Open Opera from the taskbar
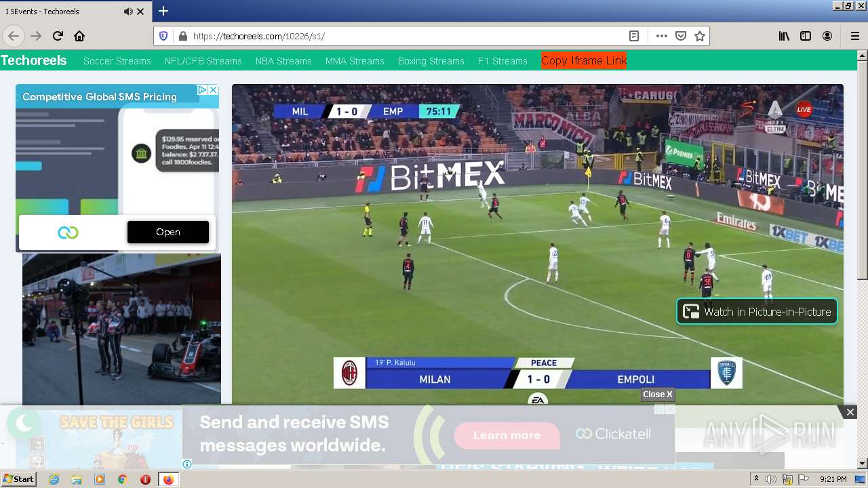Image resolution: width=868 pixels, height=488 pixels. click(x=145, y=479)
